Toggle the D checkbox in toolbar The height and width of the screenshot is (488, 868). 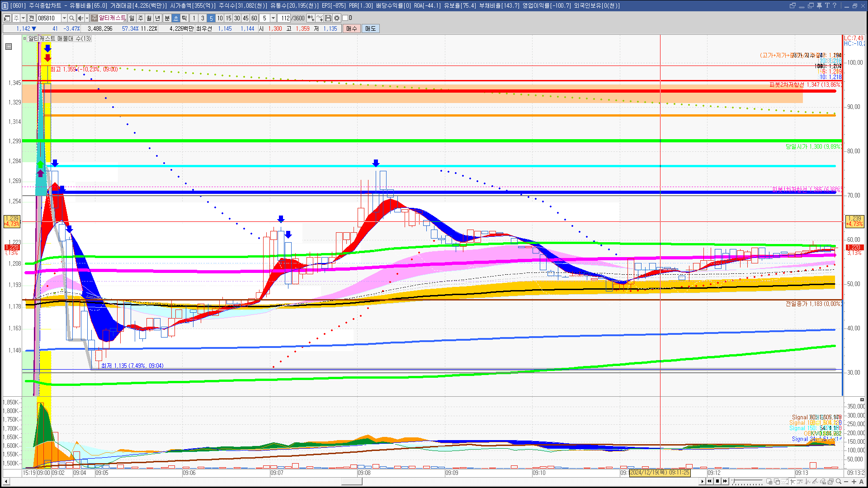pyautogui.click(x=345, y=18)
